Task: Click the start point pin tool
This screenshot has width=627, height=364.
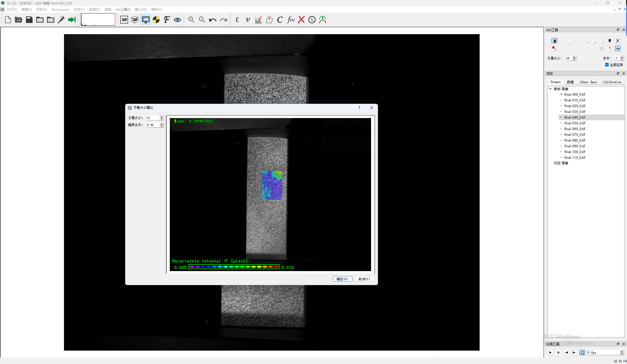Action: click(610, 41)
